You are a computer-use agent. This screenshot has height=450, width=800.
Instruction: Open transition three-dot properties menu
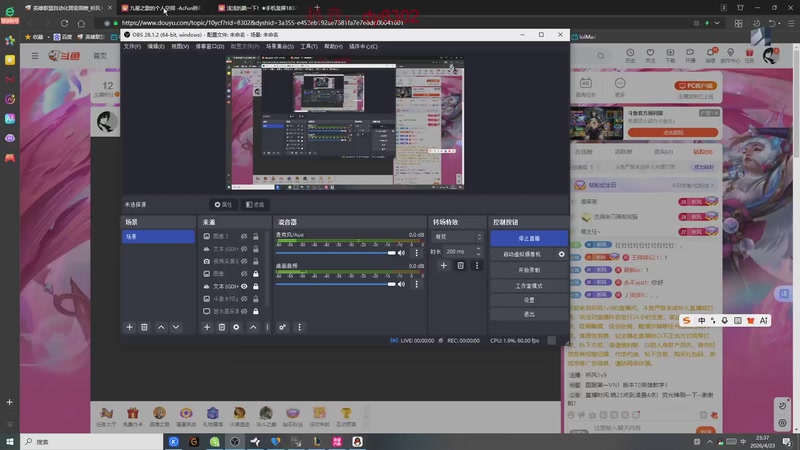(x=477, y=265)
